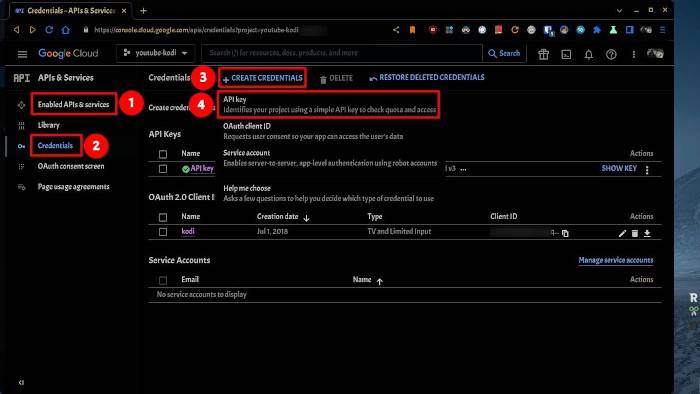Viewport: 700px width, 394px height.
Task: Check the API key row checkbox
Action: click(x=163, y=169)
